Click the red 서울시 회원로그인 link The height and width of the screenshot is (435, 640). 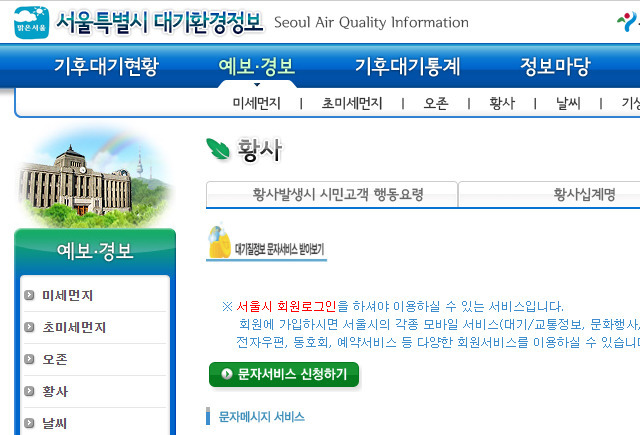pyautogui.click(x=286, y=306)
